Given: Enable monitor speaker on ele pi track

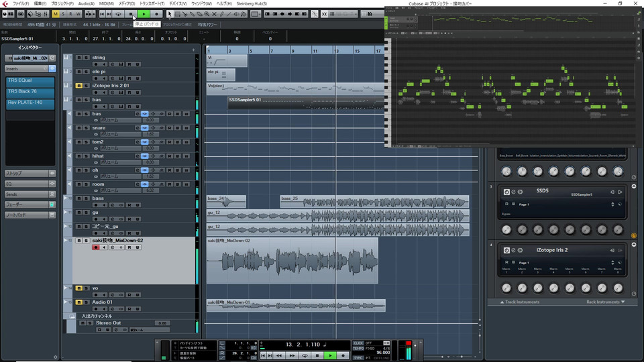Looking at the screenshot, I should [x=105, y=78].
